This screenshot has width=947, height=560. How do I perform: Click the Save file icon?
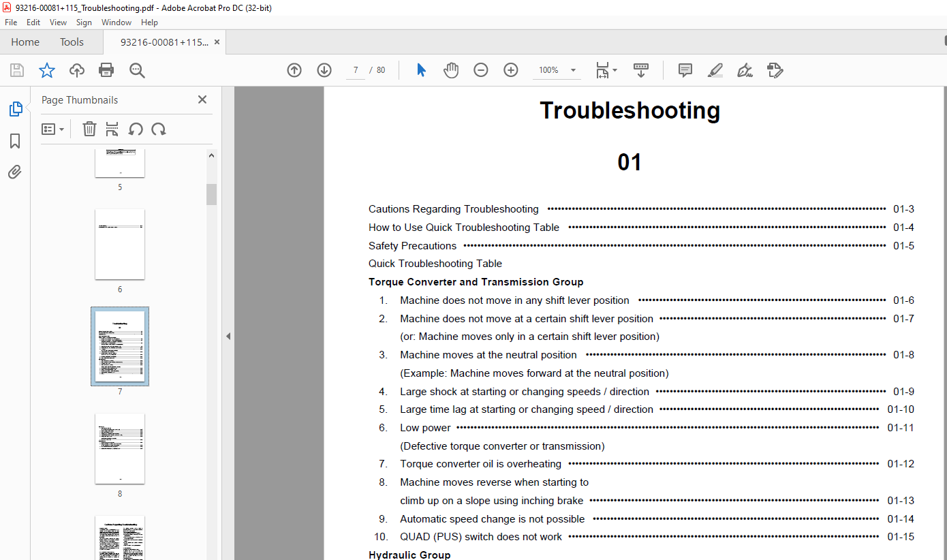point(17,70)
